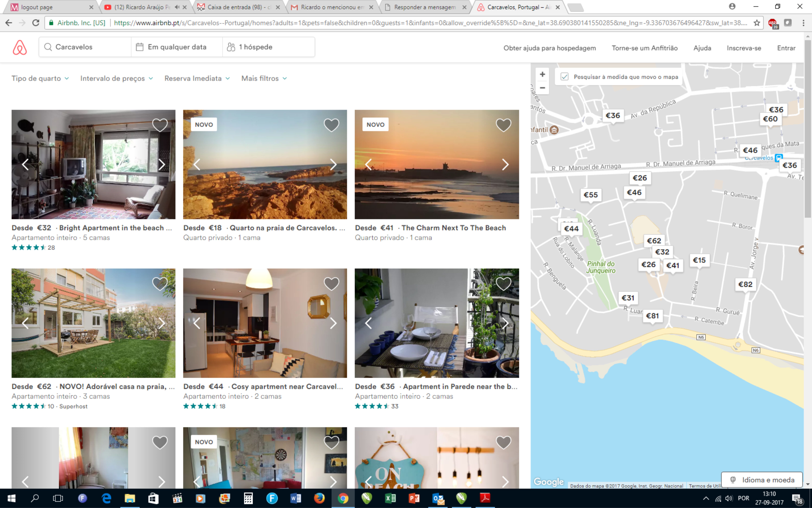Screen dimensions: 812x508
Task: Next photo of Quarto na praia de Carcavelos
Action: coord(333,165)
